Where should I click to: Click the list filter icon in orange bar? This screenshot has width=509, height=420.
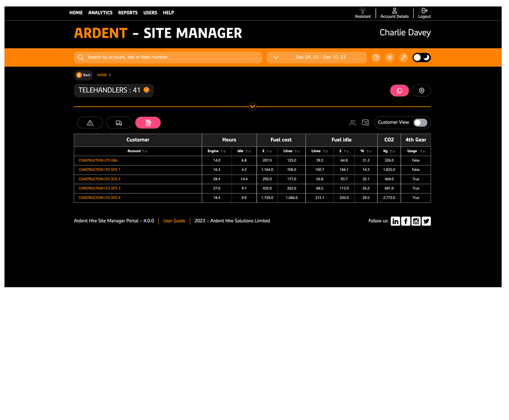389,57
